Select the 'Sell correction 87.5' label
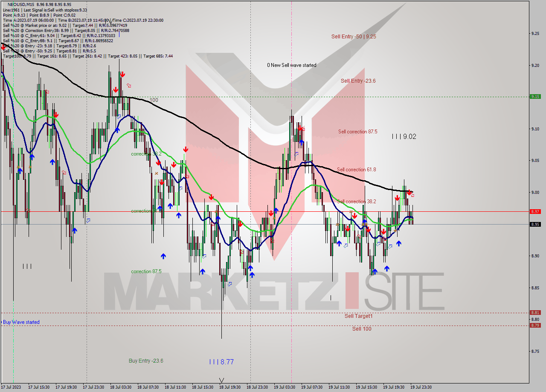Viewport: 546px width, 392px height. tap(357, 132)
